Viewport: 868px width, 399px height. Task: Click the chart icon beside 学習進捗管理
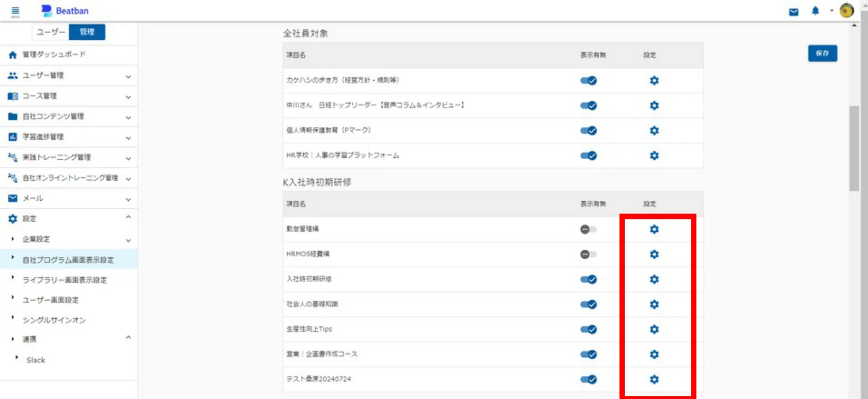click(x=13, y=137)
